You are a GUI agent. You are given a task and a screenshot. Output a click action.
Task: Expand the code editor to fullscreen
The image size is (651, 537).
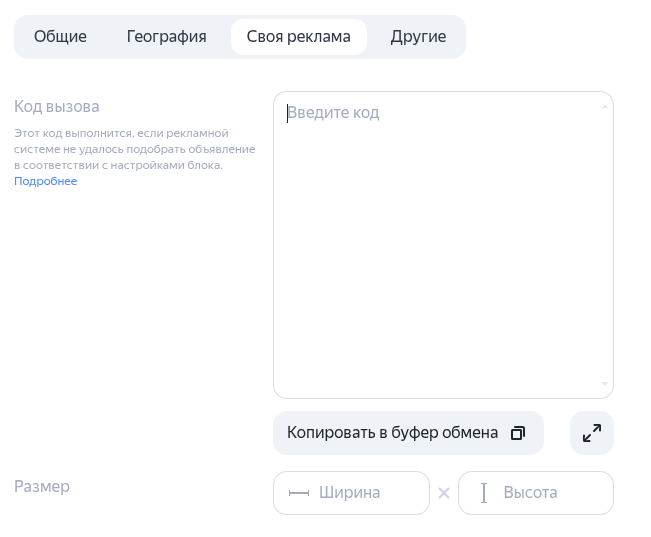pos(591,433)
